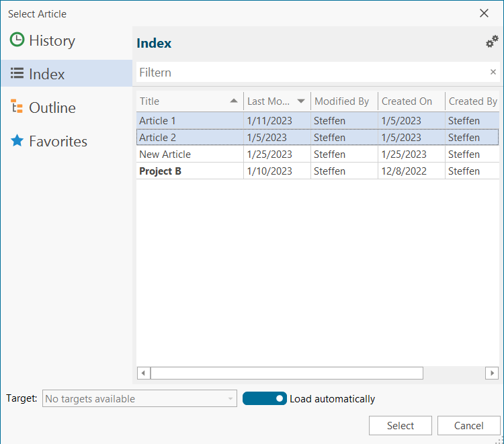Click the Favorites star icon
The width and height of the screenshot is (504, 444).
(17, 141)
